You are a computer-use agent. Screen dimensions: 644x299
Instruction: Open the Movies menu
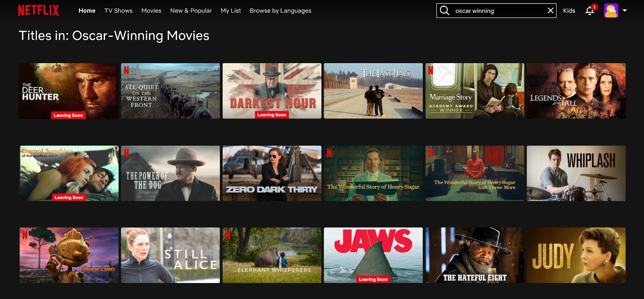point(151,10)
